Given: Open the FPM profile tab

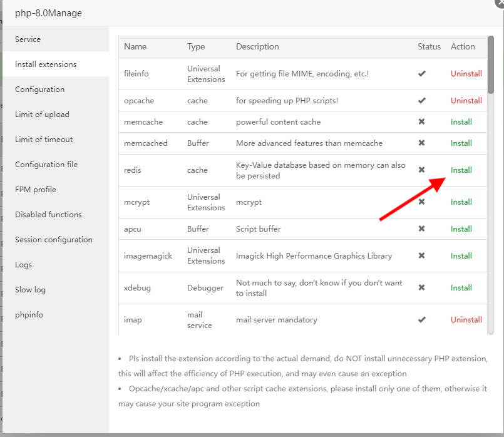Looking at the screenshot, I should pos(36,190).
